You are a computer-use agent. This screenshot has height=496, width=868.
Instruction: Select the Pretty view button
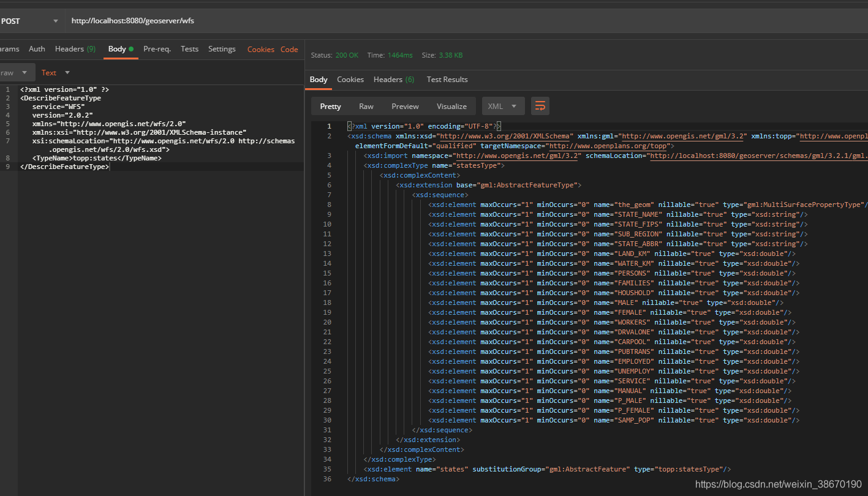coord(330,107)
